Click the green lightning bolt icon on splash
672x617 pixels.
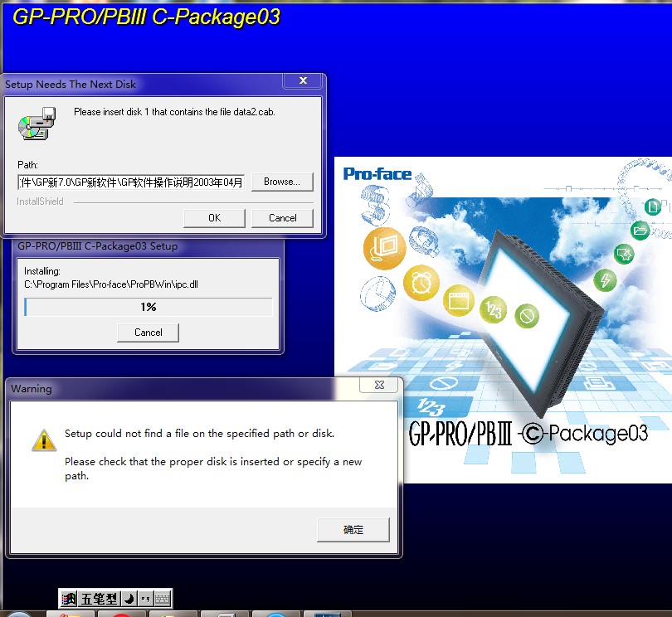[x=605, y=279]
